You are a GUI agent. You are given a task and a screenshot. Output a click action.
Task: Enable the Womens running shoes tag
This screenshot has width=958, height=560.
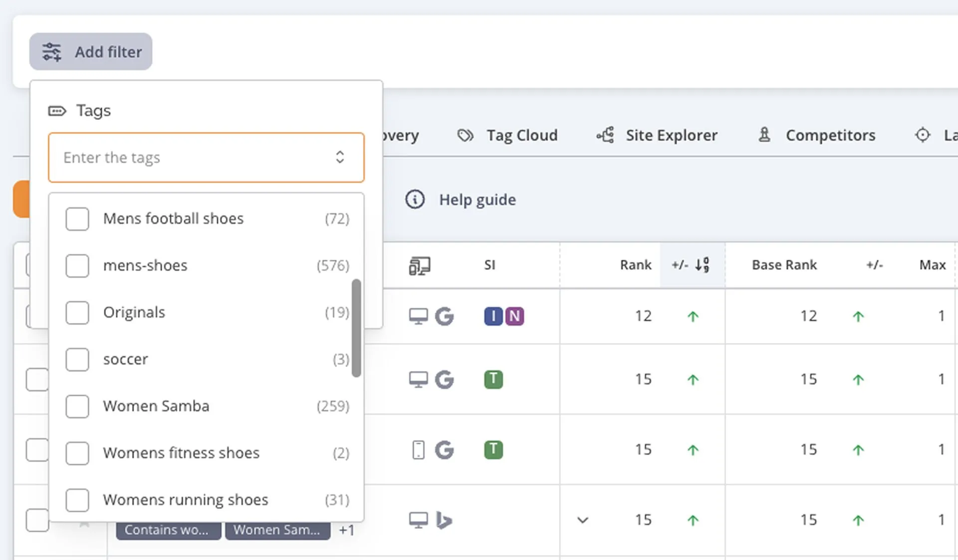click(77, 500)
